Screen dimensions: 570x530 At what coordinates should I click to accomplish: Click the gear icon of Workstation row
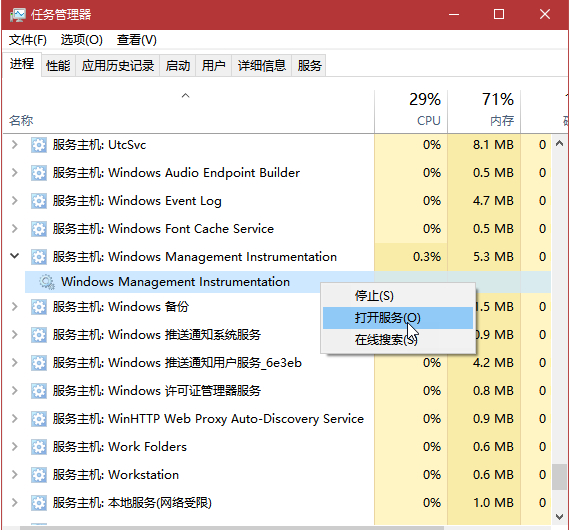[x=39, y=475]
